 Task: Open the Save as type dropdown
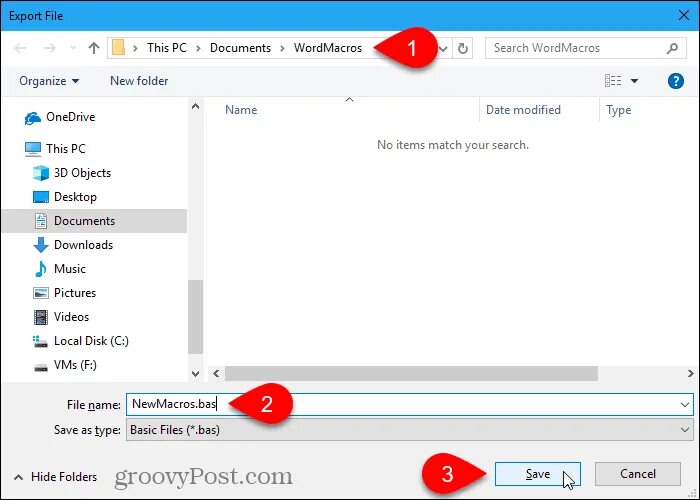pos(410,429)
